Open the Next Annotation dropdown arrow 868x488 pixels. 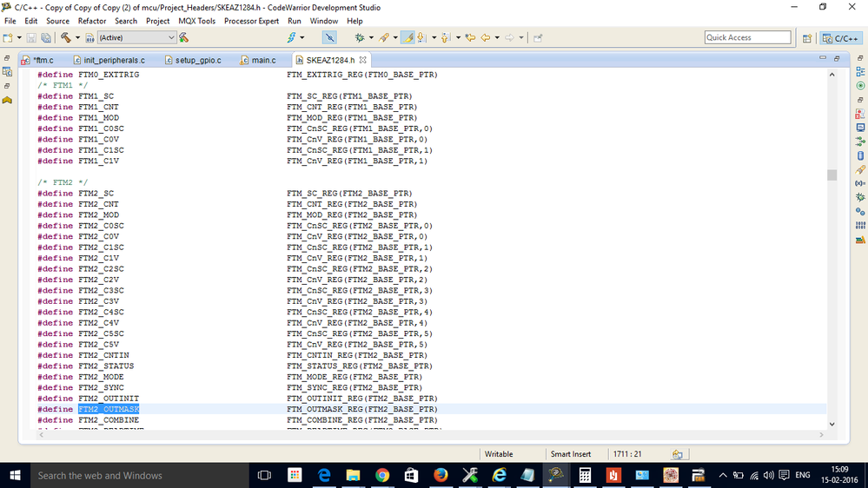pos(434,37)
